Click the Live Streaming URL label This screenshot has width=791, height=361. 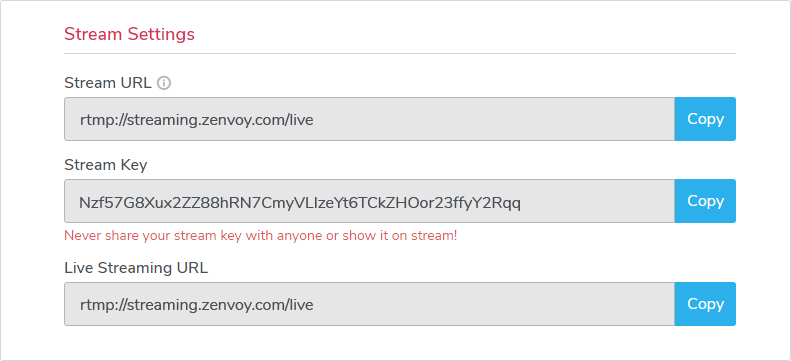click(136, 268)
